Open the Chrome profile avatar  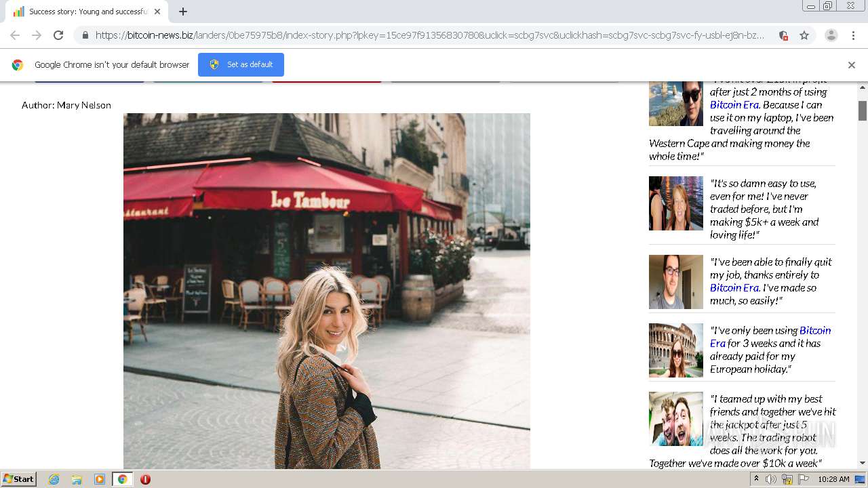831,35
